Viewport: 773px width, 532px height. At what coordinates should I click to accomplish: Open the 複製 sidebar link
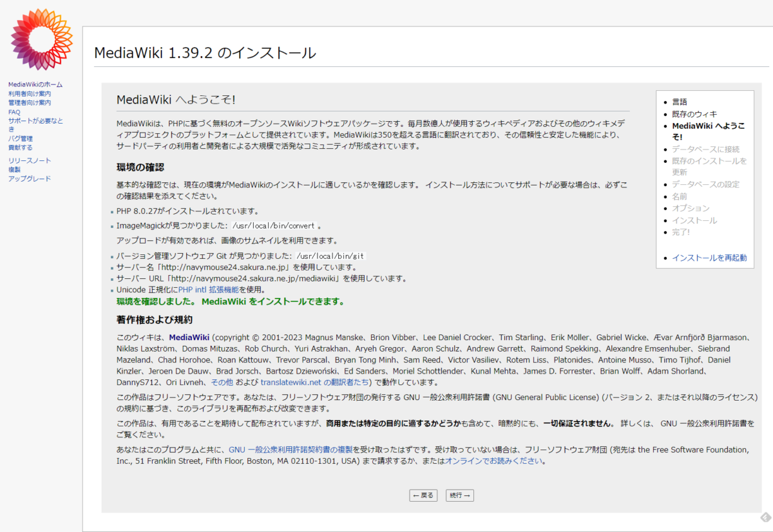[14, 169]
